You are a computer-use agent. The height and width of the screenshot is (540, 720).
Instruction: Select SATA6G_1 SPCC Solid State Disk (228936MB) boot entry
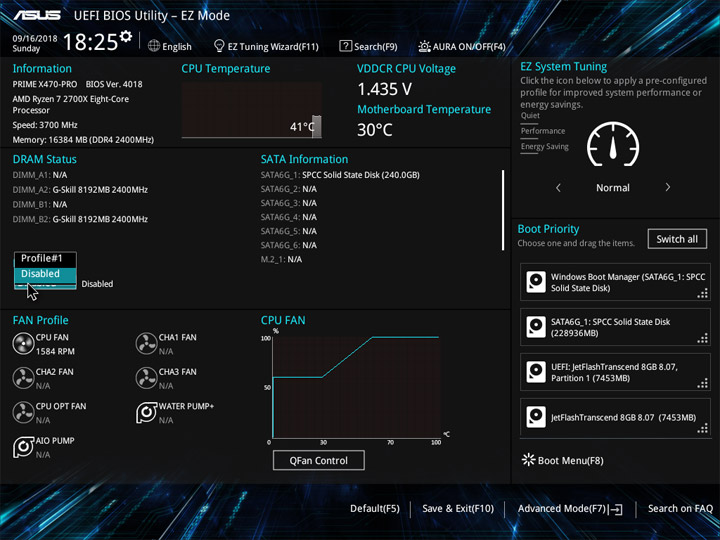tap(615, 327)
